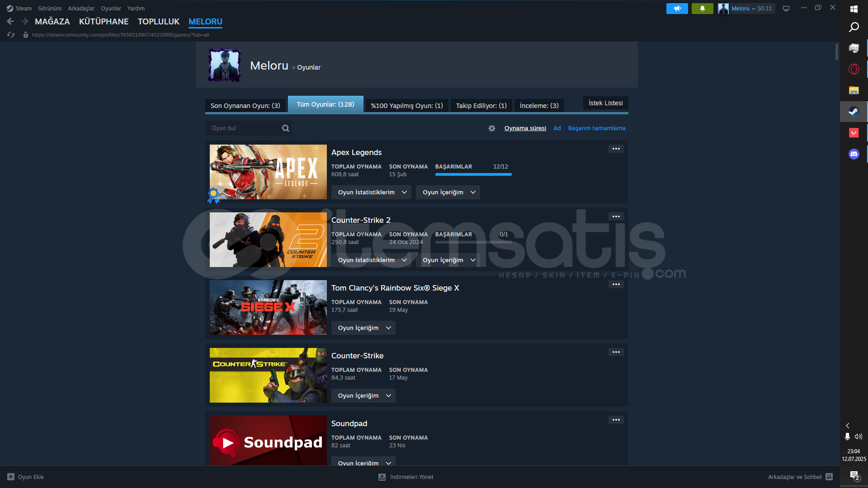Click the Big Picture mode monitor icon
Screen dimensions: 868x488
click(786, 9)
